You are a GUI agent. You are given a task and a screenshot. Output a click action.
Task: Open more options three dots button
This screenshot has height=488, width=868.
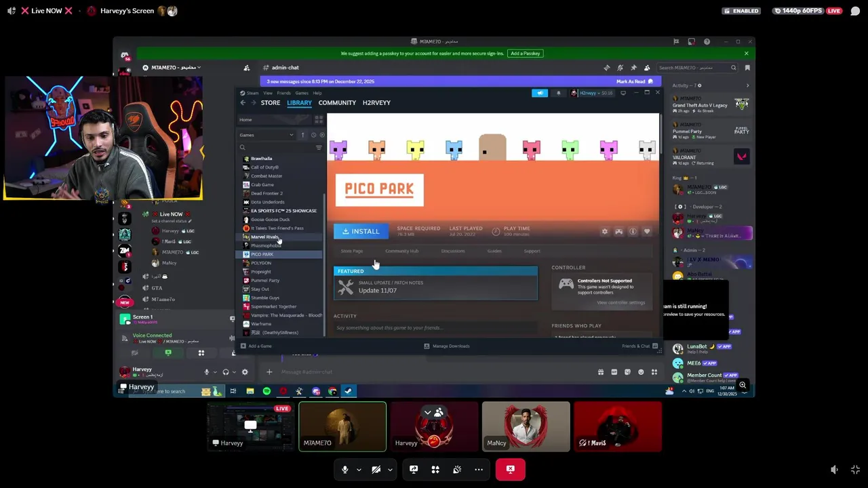click(x=479, y=469)
